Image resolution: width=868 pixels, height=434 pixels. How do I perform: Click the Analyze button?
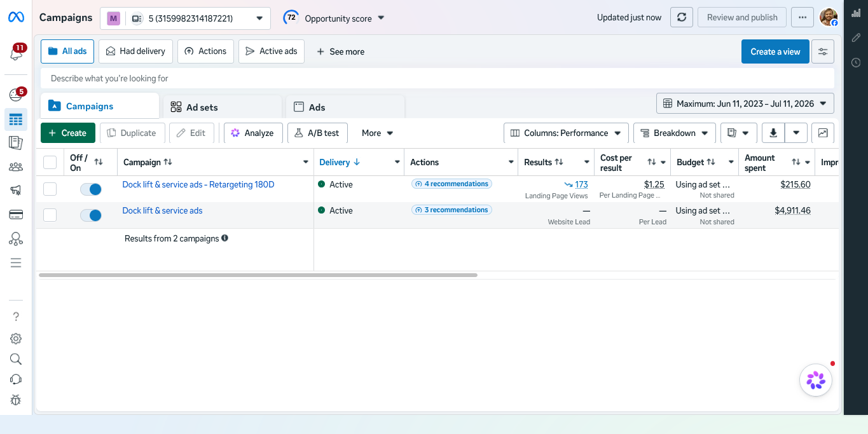[x=253, y=133]
